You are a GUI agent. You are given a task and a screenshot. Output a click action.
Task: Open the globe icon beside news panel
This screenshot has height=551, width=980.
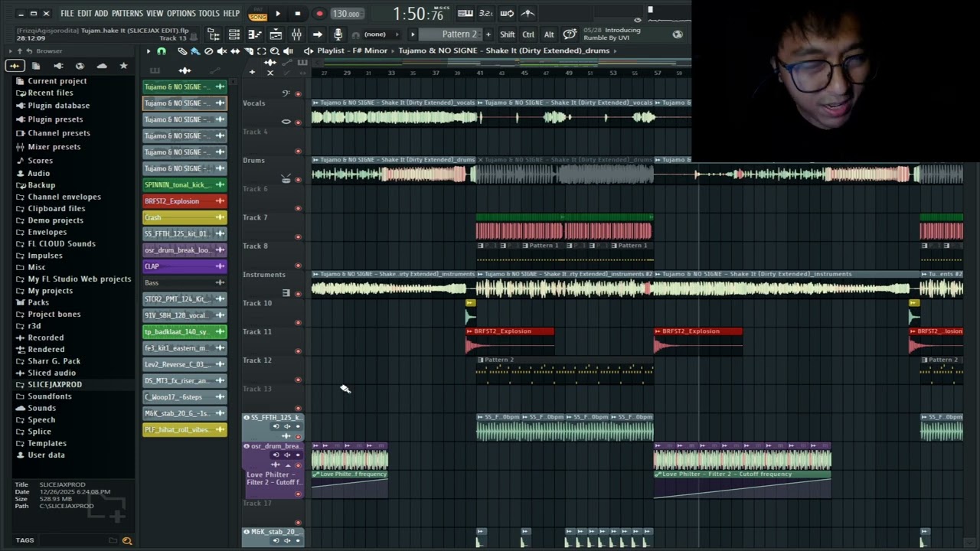click(x=678, y=34)
